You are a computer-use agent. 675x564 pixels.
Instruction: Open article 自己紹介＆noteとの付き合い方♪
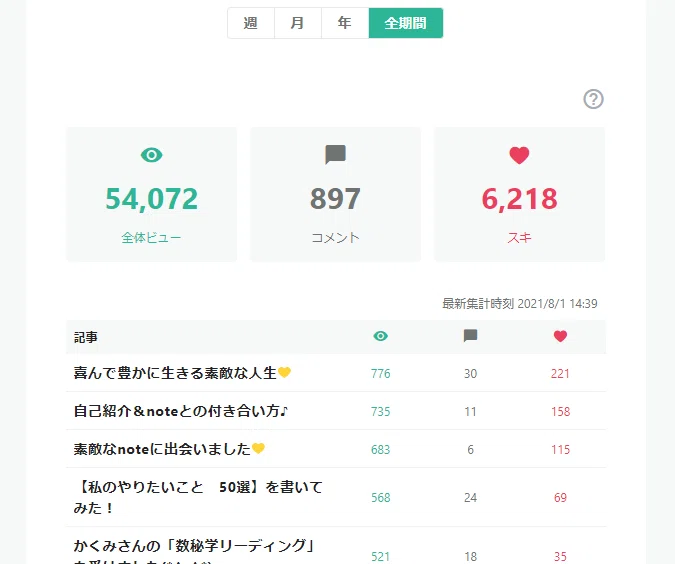181,411
